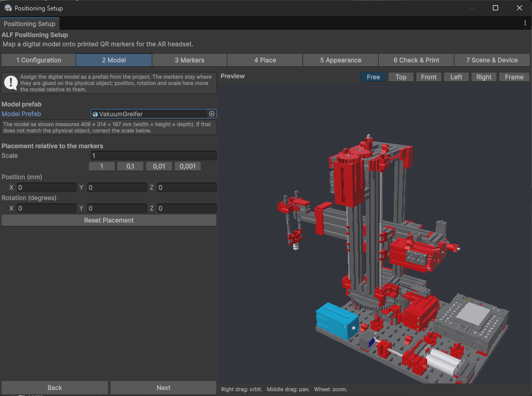The width and height of the screenshot is (532, 396).
Task: Click the Model Prefab label
Action: click(x=21, y=114)
